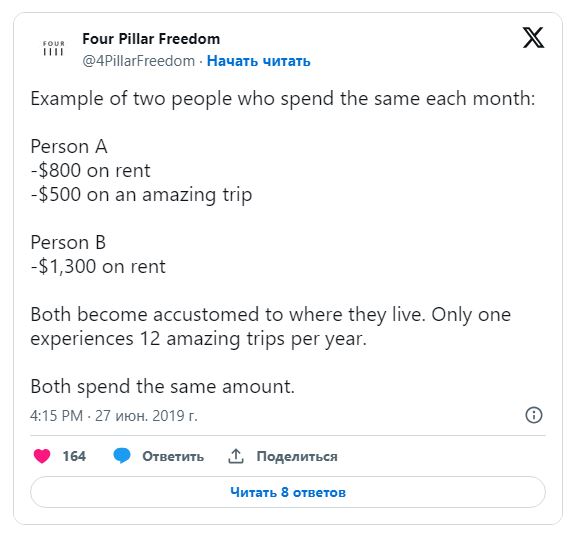Click the Person B heading text
574x536 pixels.
[x=68, y=242]
